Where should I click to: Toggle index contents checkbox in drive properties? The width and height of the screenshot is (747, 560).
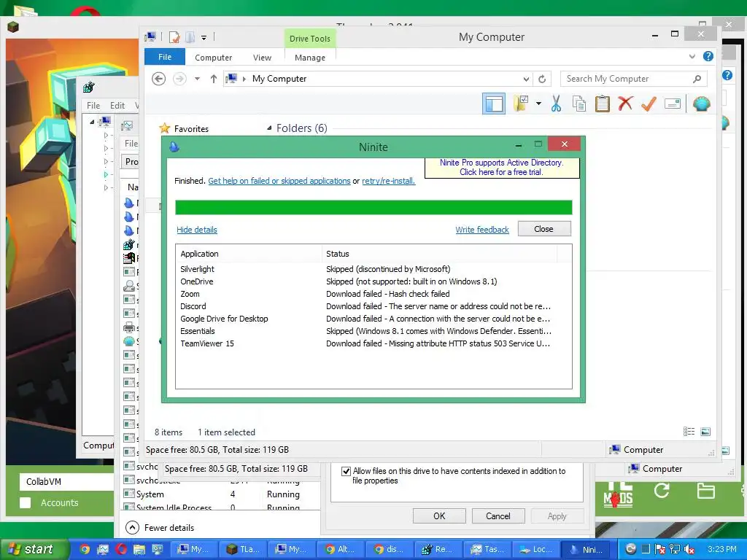point(347,471)
